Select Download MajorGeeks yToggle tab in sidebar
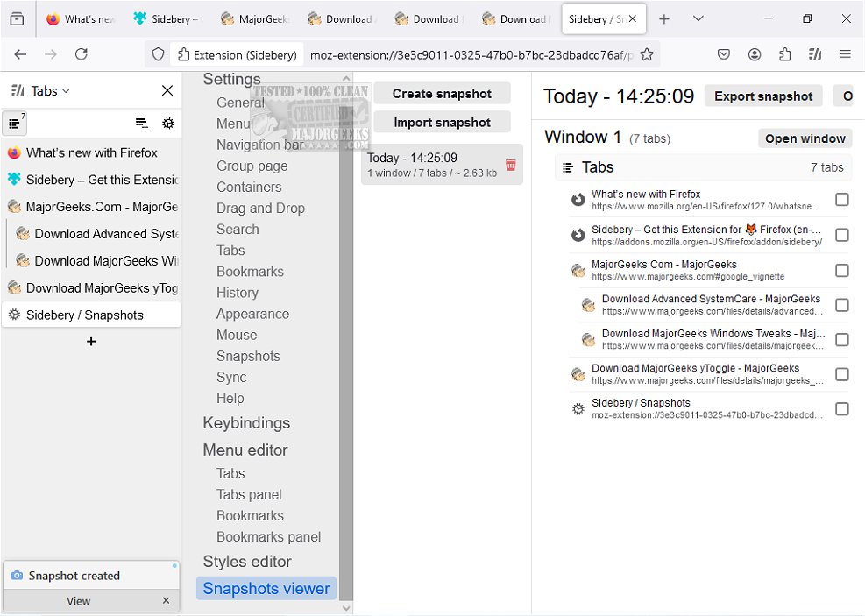Screen dimensions: 865x616 (x=91, y=288)
